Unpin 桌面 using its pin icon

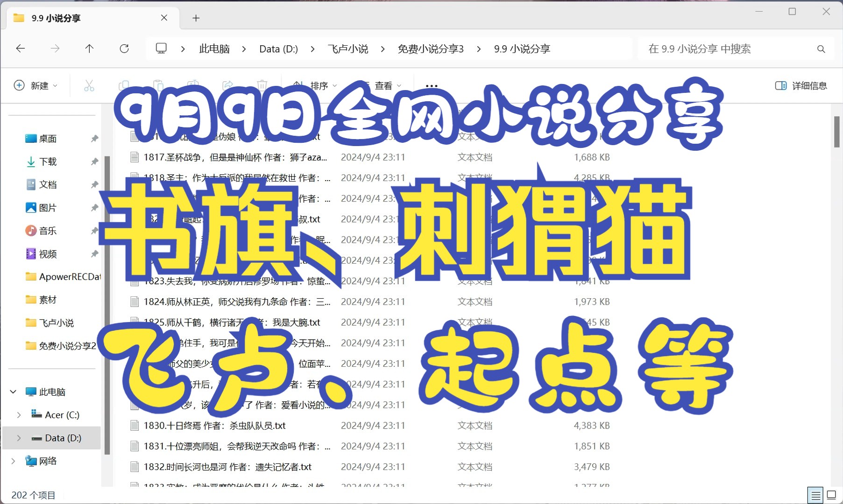(94, 139)
